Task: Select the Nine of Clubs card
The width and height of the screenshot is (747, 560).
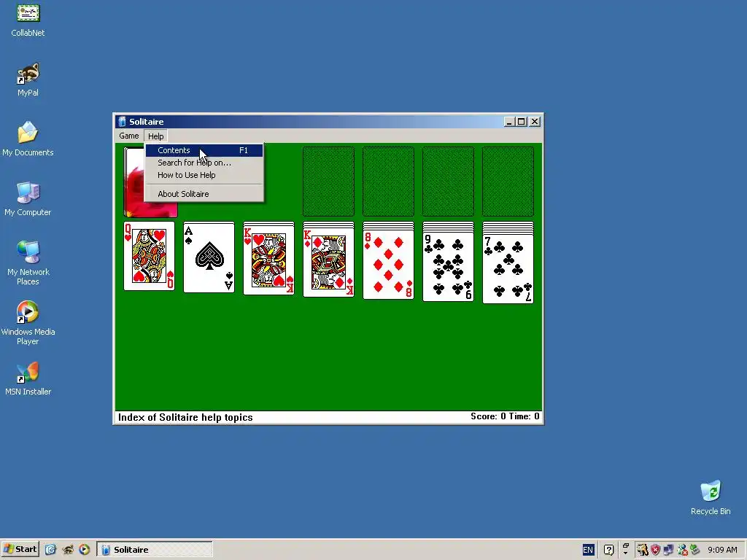Action: click(449, 267)
